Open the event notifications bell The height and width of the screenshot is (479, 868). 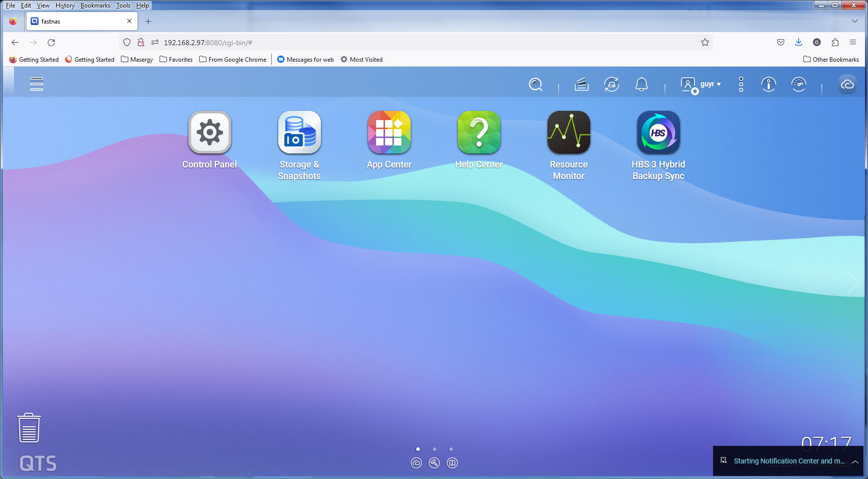(641, 84)
